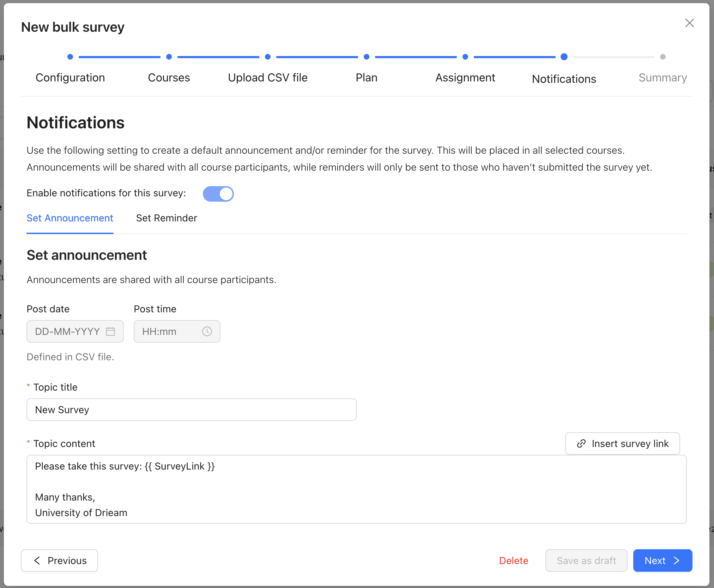This screenshot has height=588, width=714.
Task: Switch to the Set Reminder tab
Action: pos(167,218)
